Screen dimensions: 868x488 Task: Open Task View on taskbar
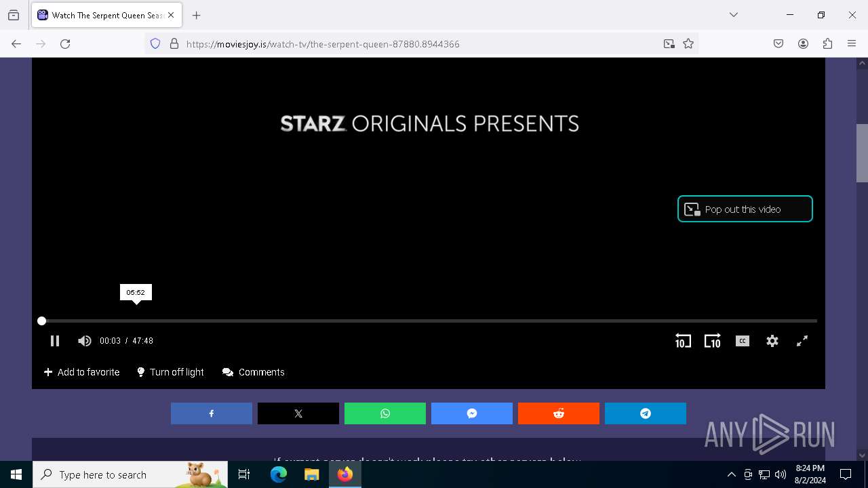click(244, 474)
